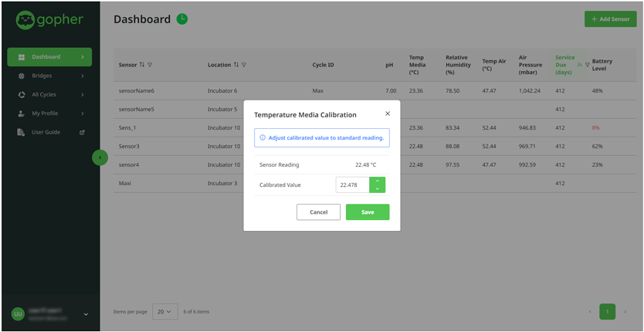Click the All Cycles refresh icon
The width and height of the screenshot is (644, 332).
click(22, 95)
